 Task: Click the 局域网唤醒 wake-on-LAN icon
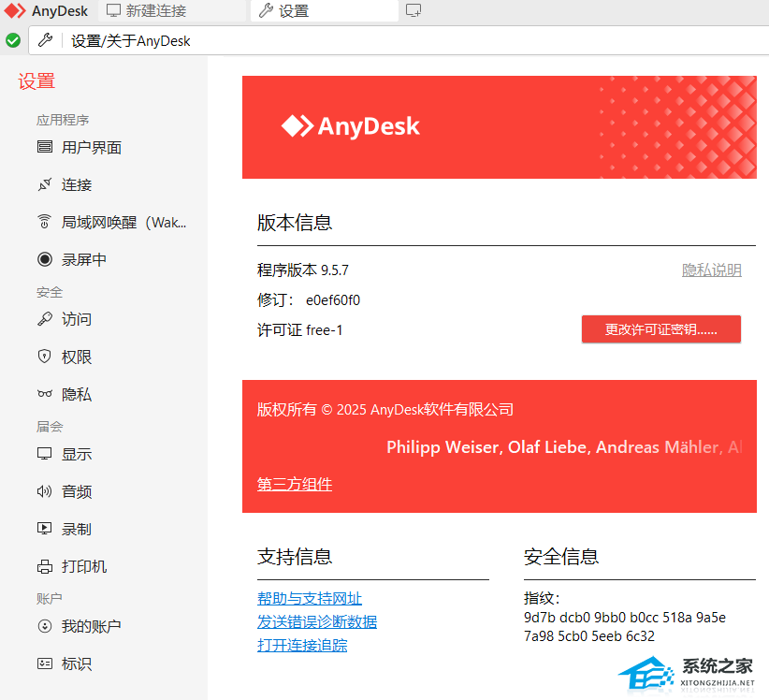point(44,222)
